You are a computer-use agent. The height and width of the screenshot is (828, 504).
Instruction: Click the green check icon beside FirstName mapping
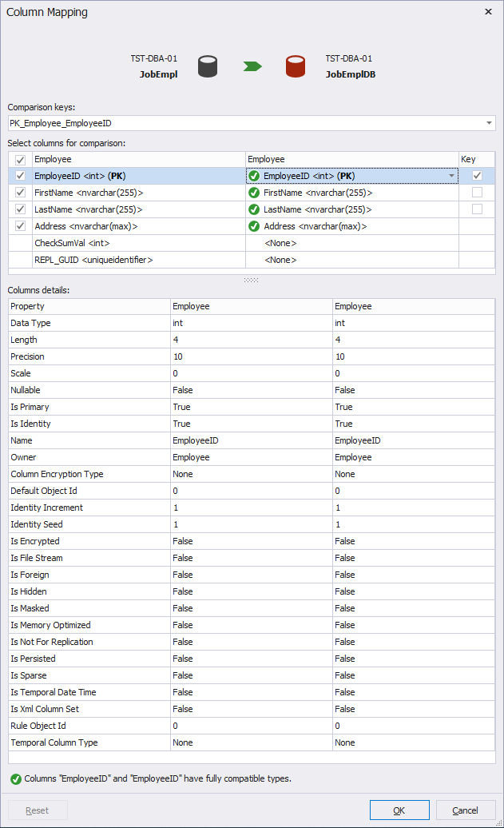click(255, 193)
